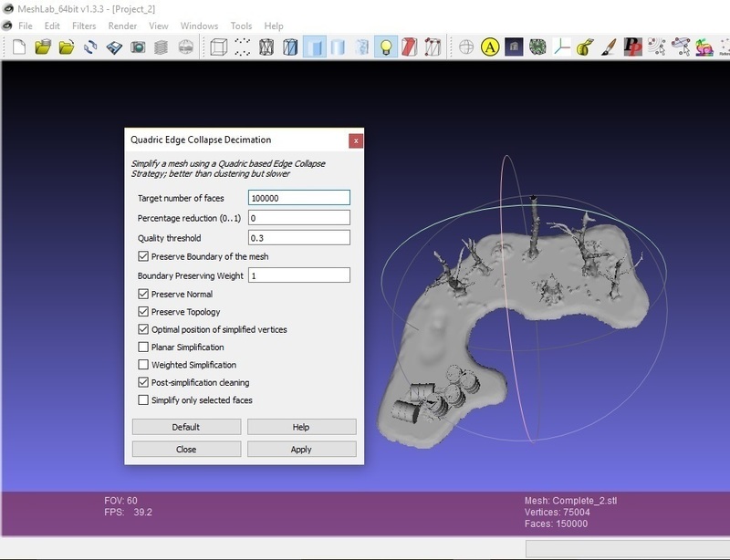Import a mesh with the arrow-folder icon
730x560 pixels.
point(67,47)
